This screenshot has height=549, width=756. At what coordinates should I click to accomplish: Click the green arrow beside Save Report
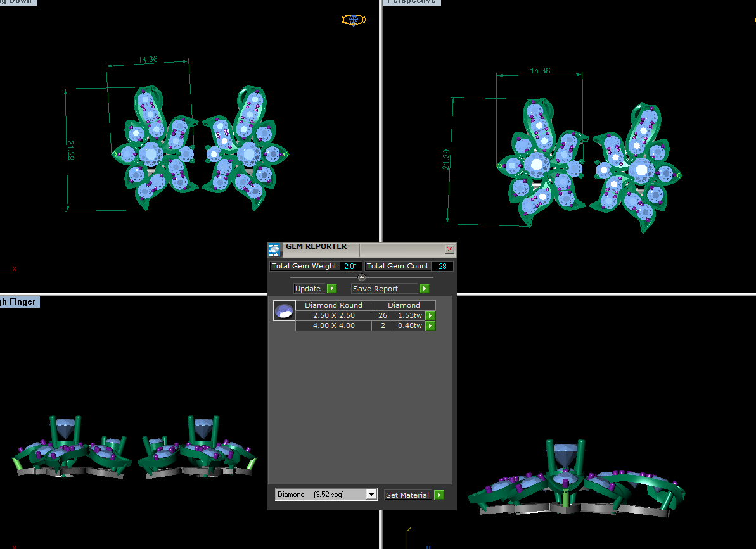(x=425, y=289)
